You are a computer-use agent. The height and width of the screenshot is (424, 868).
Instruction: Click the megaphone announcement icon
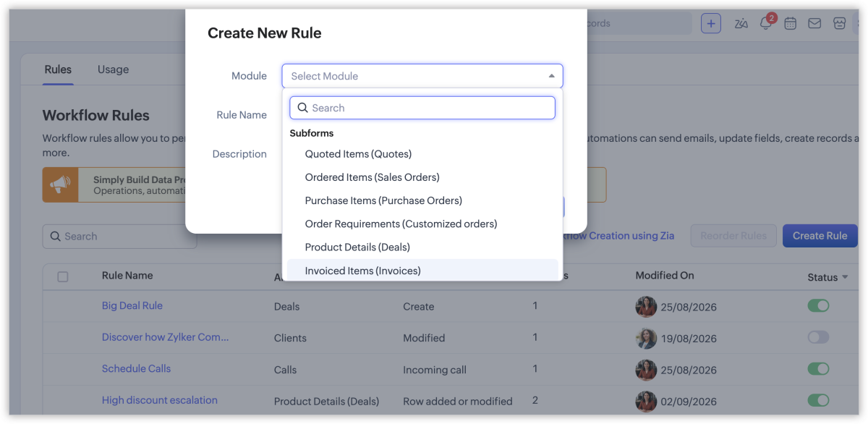click(x=61, y=185)
